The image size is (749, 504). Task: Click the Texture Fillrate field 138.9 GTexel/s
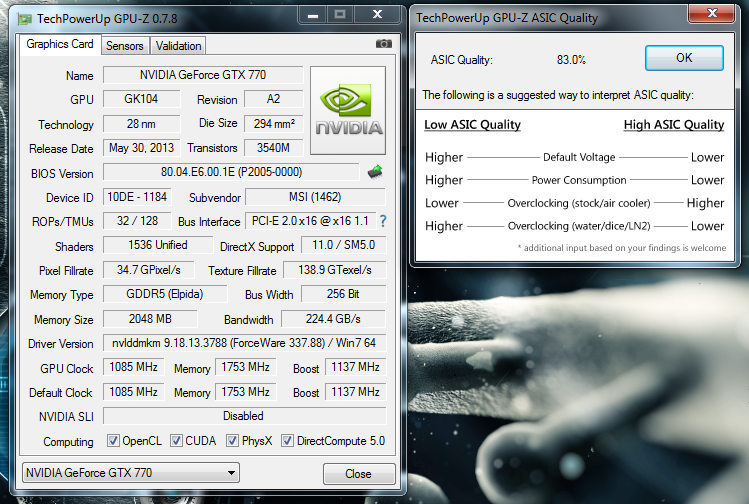pyautogui.click(x=334, y=270)
